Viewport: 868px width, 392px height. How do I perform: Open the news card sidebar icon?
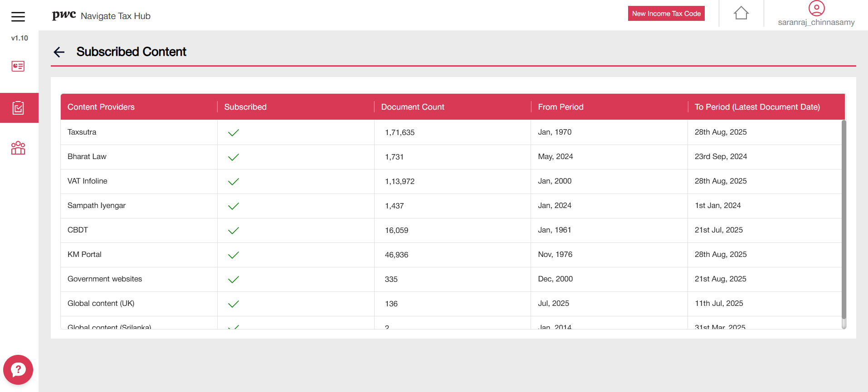tap(18, 66)
